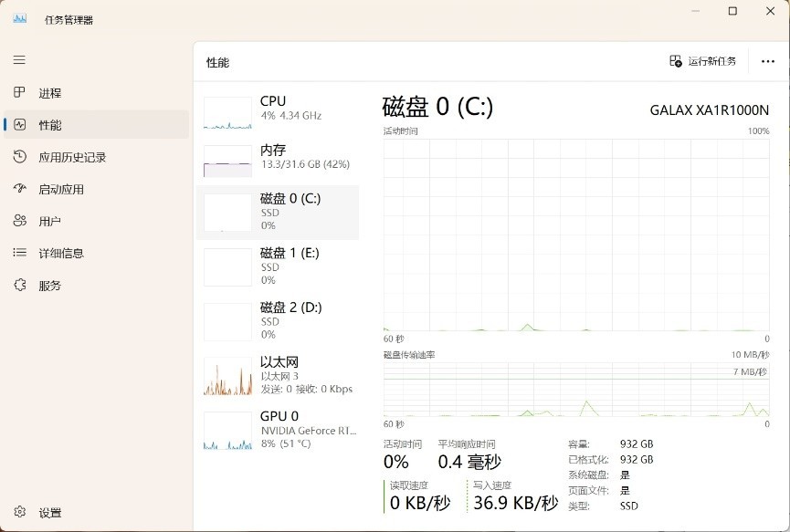790x532 pixels.
Task: Click the 应用历史记录 history icon
Action: click(20, 156)
